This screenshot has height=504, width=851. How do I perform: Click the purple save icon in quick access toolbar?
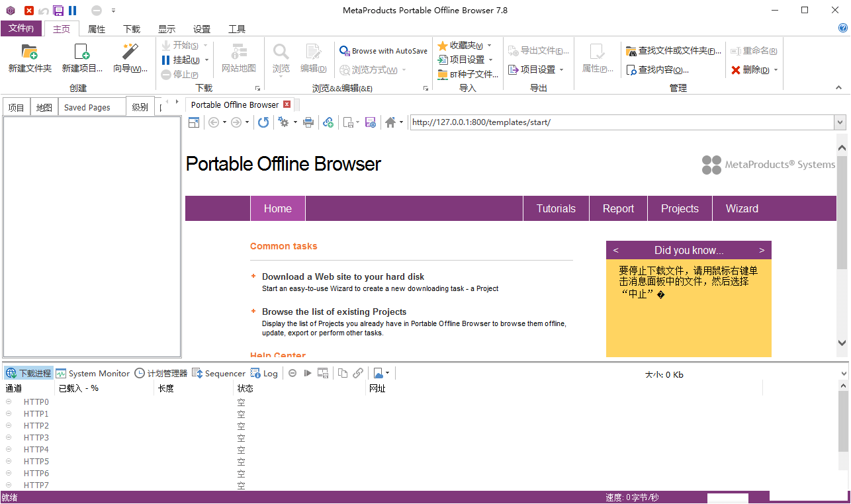click(58, 11)
